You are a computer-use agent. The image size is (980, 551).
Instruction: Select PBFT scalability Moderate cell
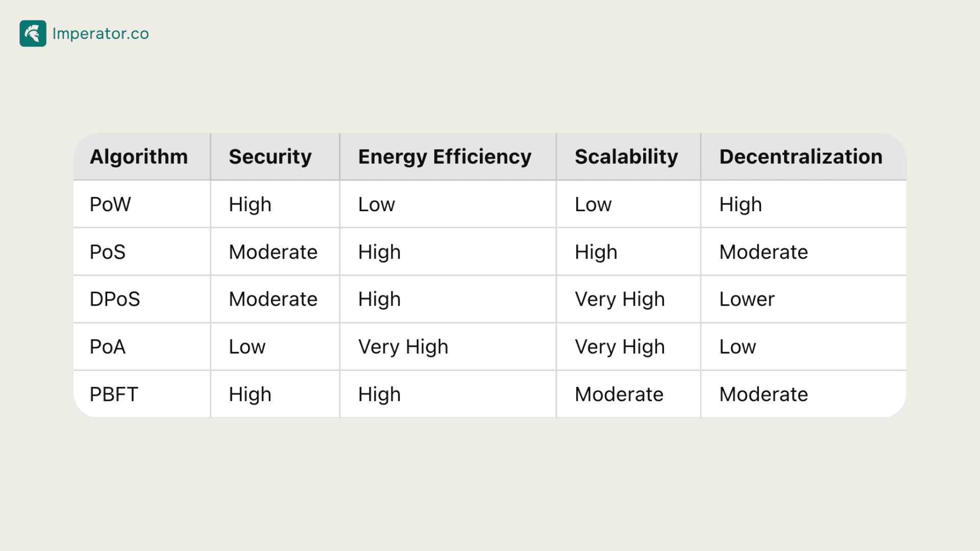(628, 394)
